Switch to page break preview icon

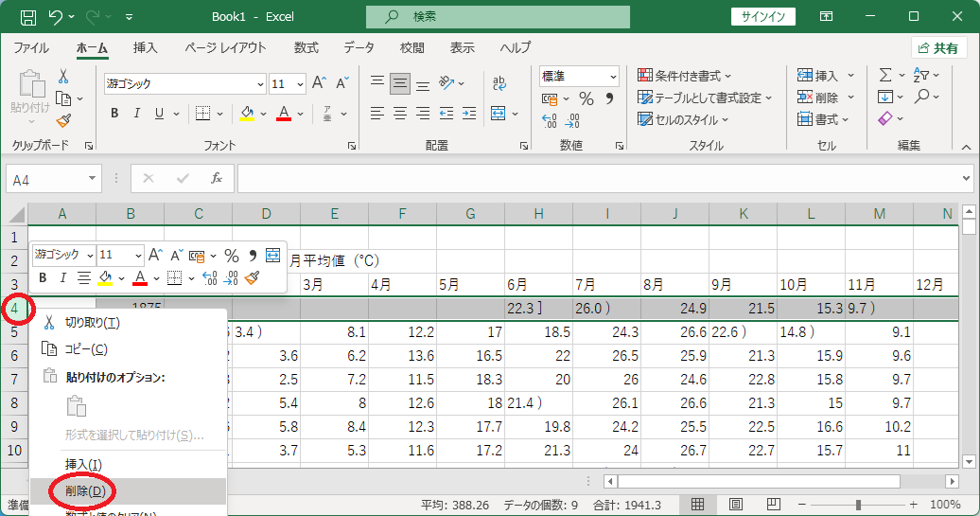pos(773,504)
